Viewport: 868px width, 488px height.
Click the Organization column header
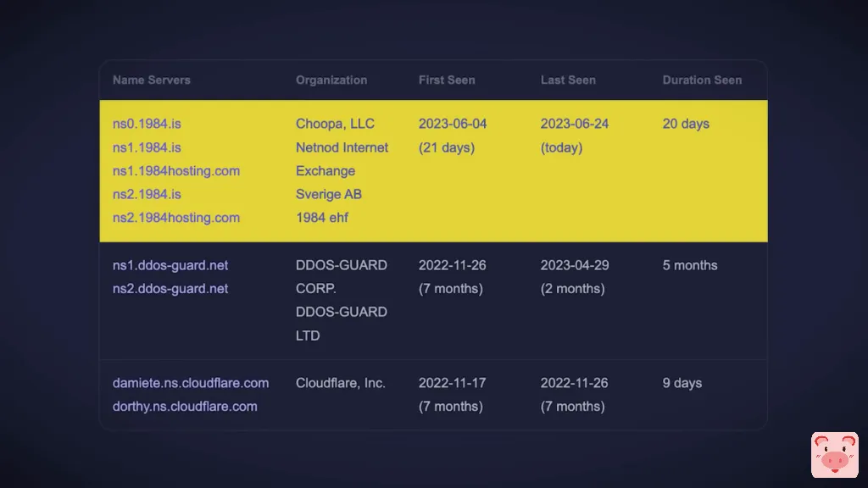tap(331, 80)
